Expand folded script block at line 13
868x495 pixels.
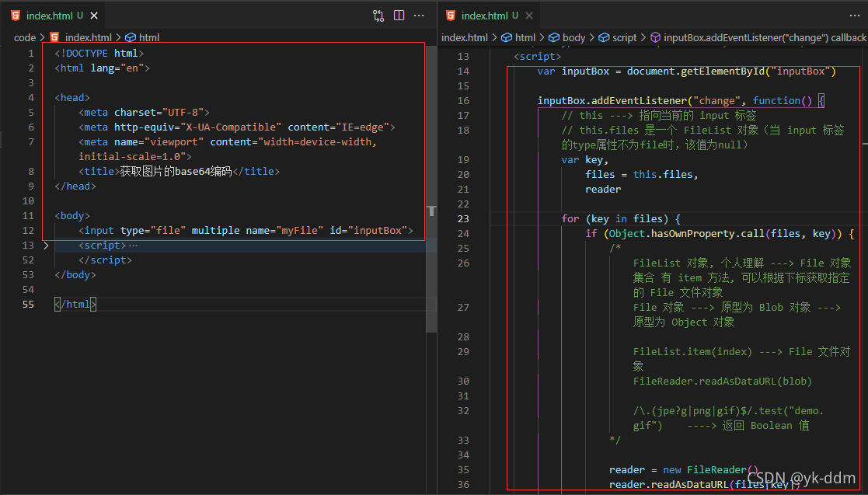coord(46,246)
